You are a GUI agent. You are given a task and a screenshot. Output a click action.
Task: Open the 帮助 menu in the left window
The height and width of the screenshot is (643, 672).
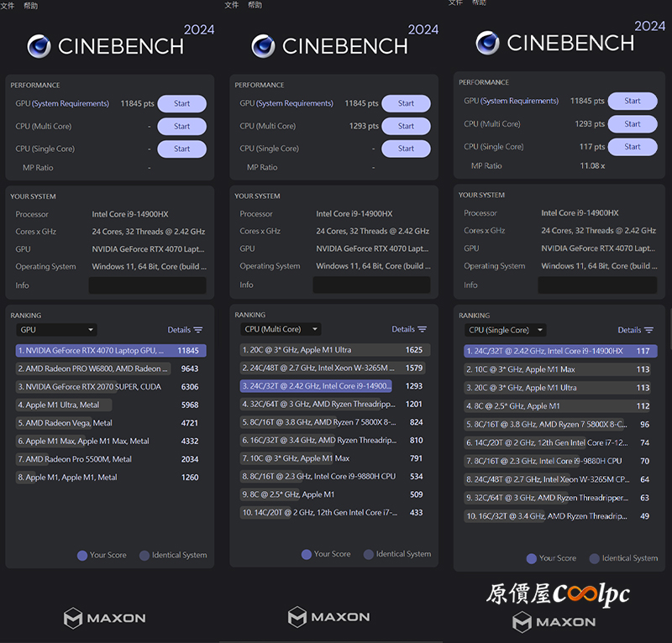click(31, 6)
